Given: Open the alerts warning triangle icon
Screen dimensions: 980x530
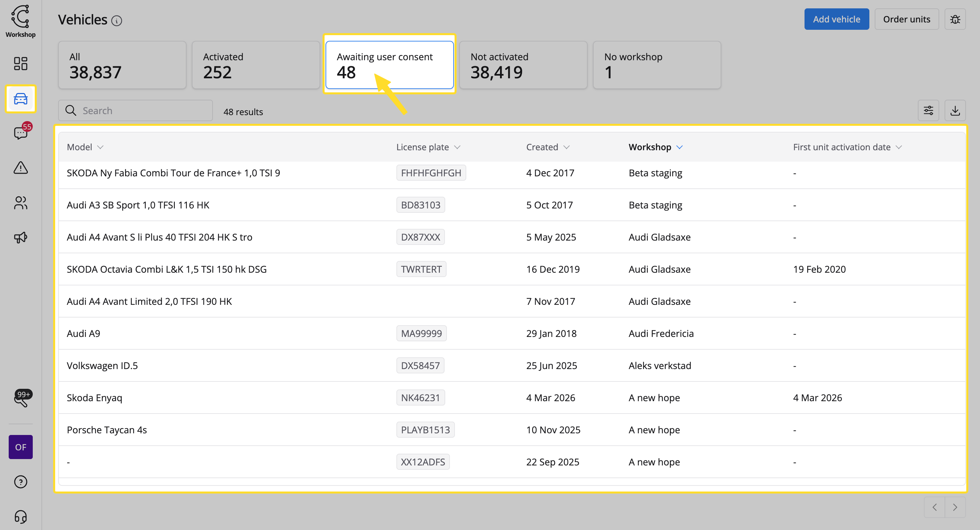Looking at the screenshot, I should click(20, 168).
